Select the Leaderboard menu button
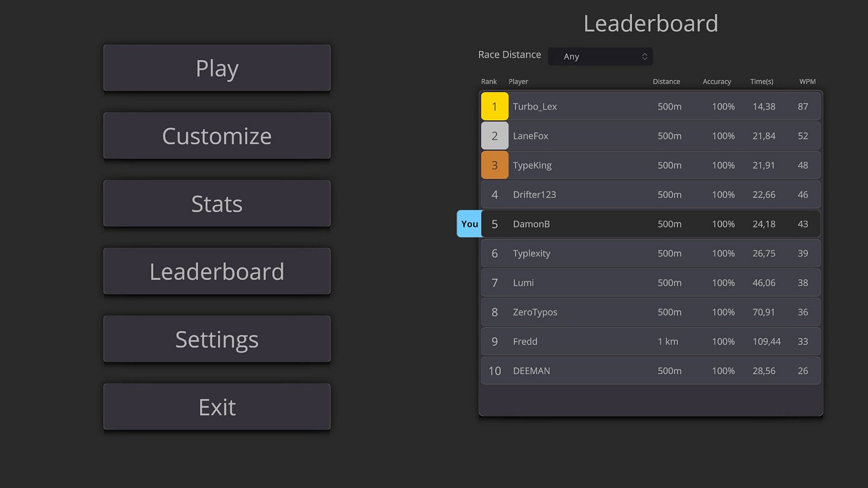 [217, 272]
